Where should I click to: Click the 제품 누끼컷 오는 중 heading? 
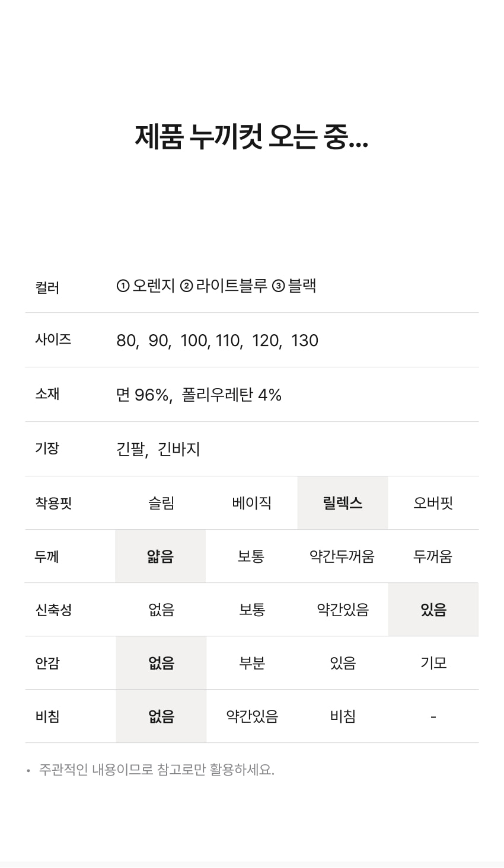pos(251,137)
